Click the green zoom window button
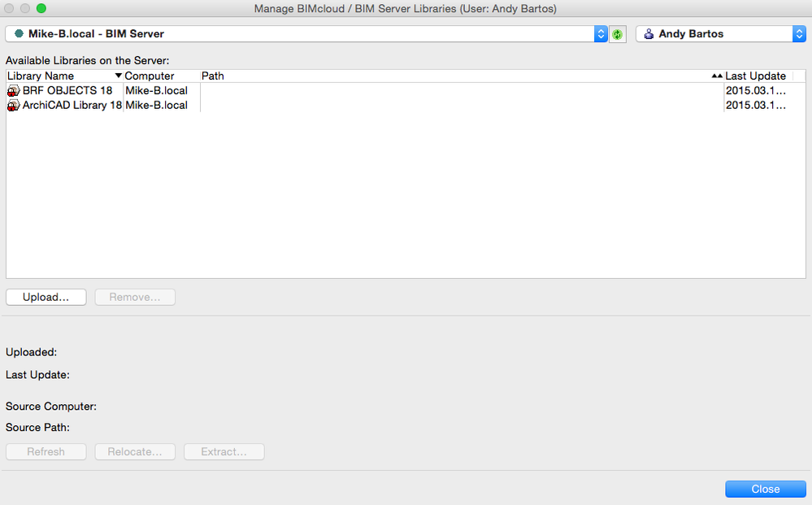Image resolution: width=812 pixels, height=505 pixels. 41,8
